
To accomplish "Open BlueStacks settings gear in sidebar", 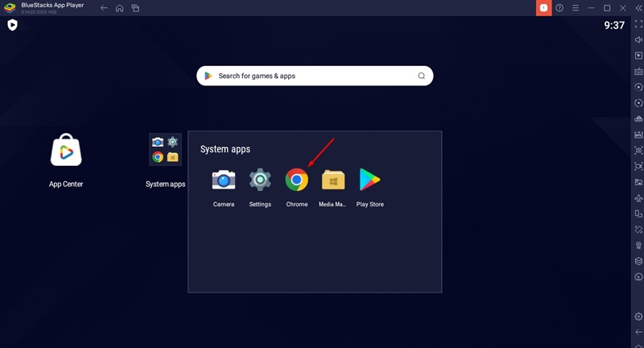I will [x=638, y=317].
